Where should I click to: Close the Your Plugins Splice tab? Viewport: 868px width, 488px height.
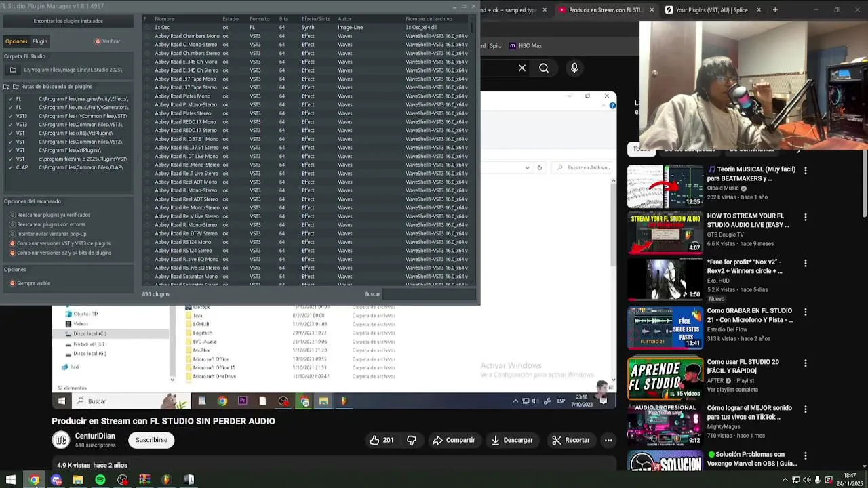click(x=759, y=10)
